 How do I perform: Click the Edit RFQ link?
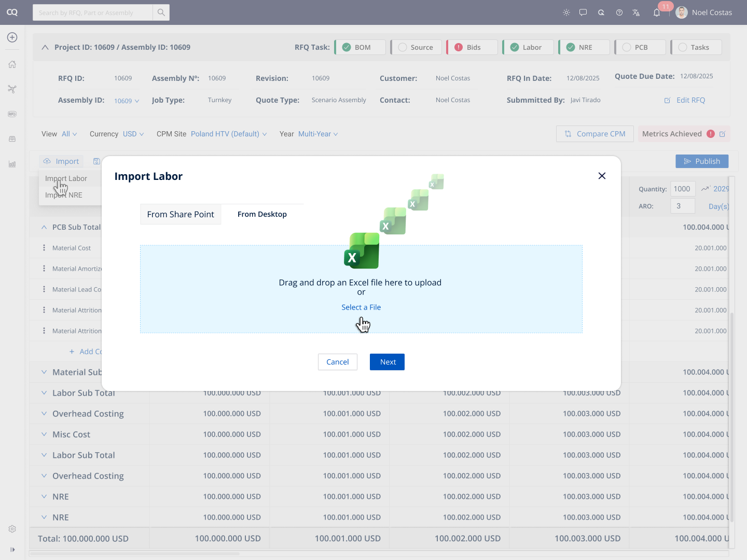point(685,100)
